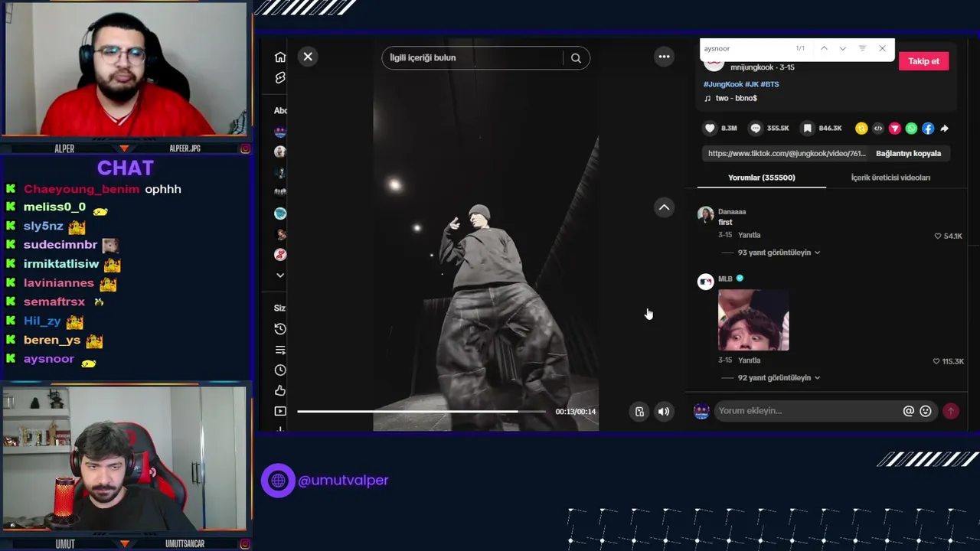This screenshot has height=551, width=980.
Task: Open find bar filter options icon
Action: 862,48
